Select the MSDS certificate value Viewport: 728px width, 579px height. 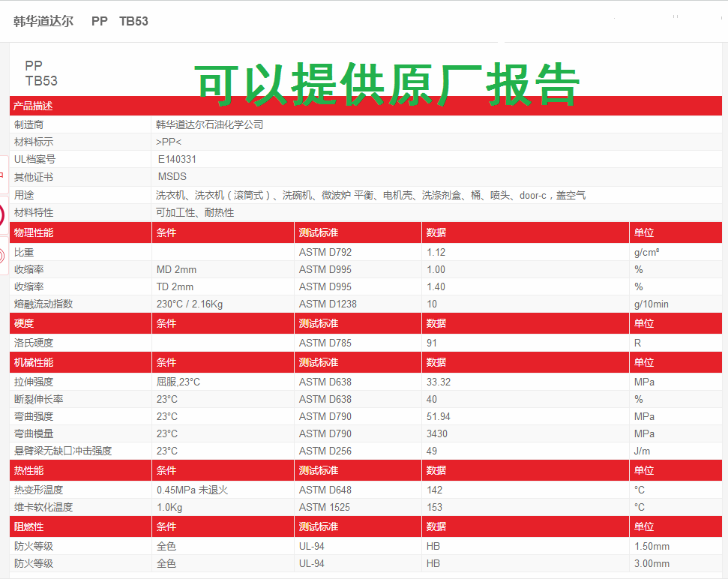point(172,176)
